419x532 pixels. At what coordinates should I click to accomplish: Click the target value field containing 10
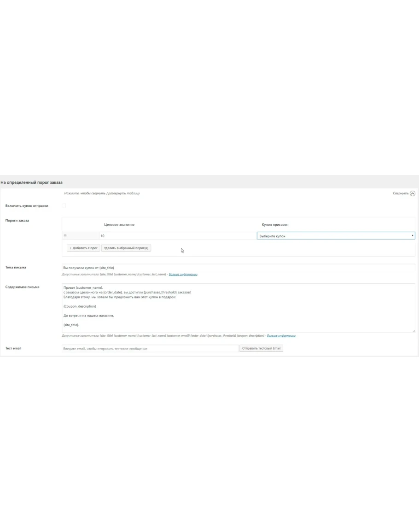click(x=177, y=236)
